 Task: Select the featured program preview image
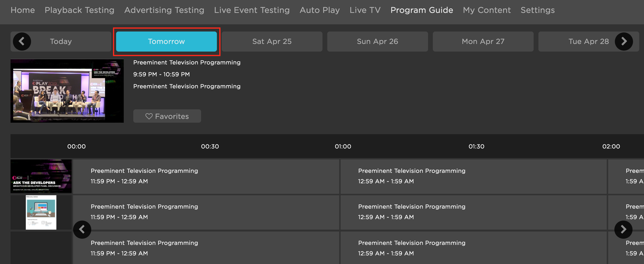pos(67,91)
